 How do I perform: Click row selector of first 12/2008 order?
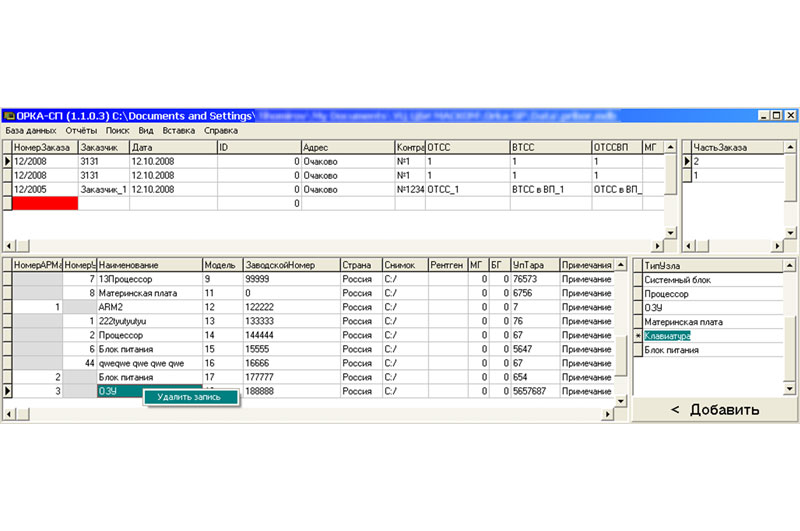pyautogui.click(x=7, y=161)
